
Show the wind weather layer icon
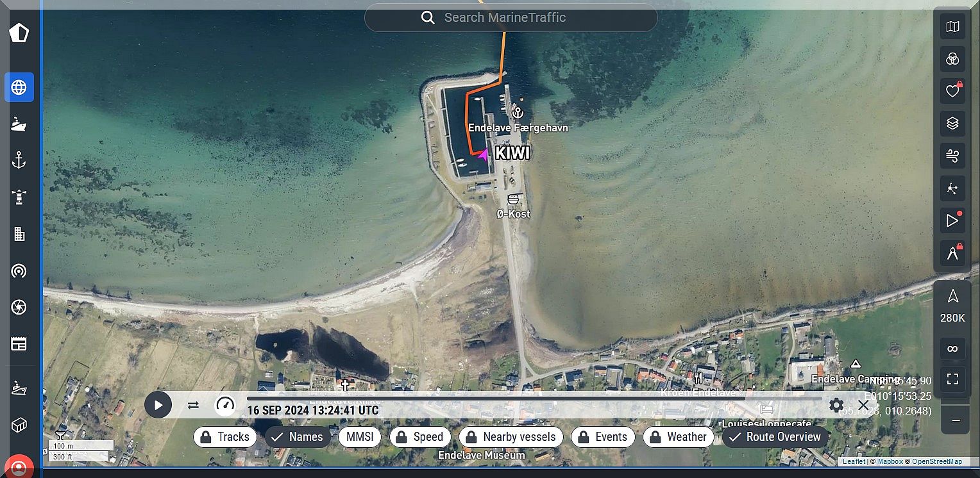tap(952, 156)
